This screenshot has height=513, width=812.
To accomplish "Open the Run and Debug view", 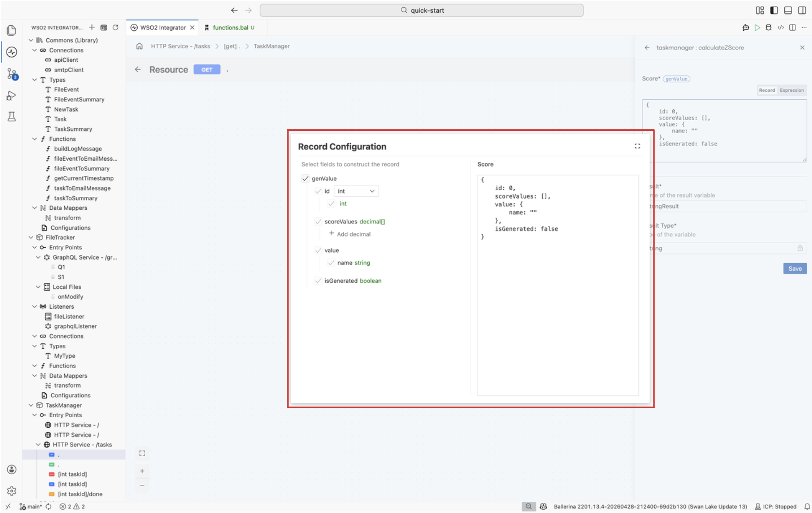I will coord(12,96).
